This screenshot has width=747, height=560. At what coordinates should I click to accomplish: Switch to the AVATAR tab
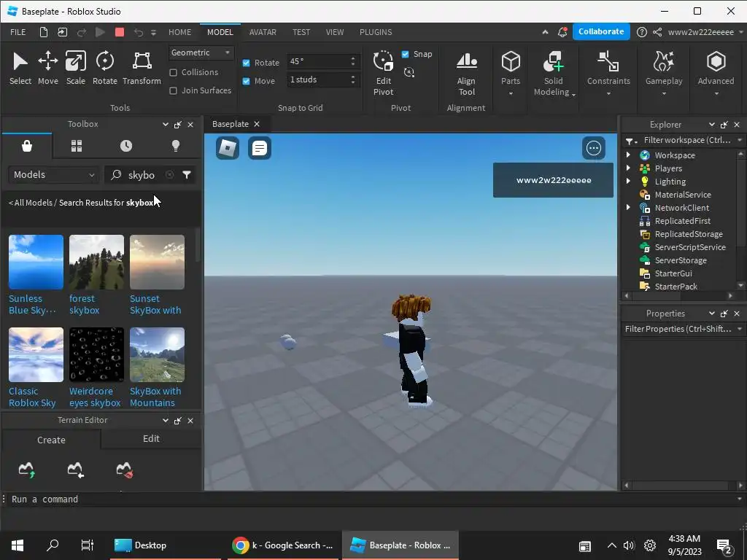point(263,32)
